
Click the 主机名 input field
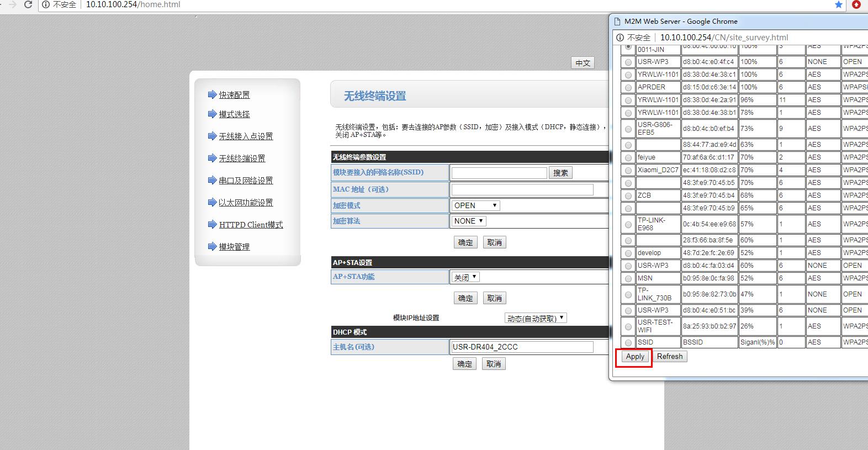coord(522,347)
